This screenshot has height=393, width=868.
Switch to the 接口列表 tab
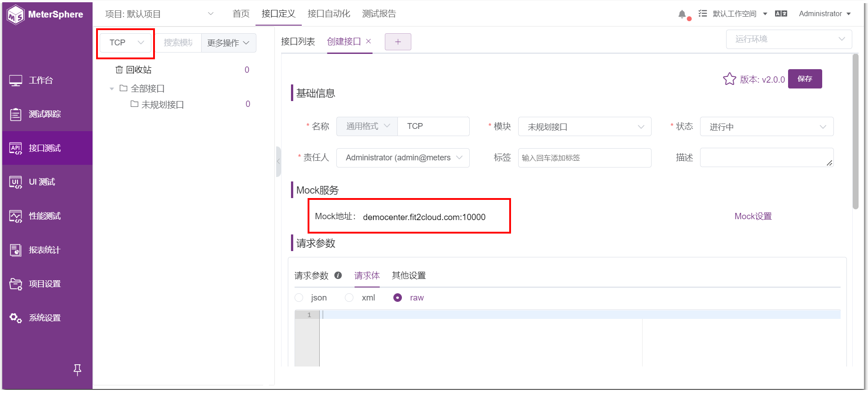298,42
